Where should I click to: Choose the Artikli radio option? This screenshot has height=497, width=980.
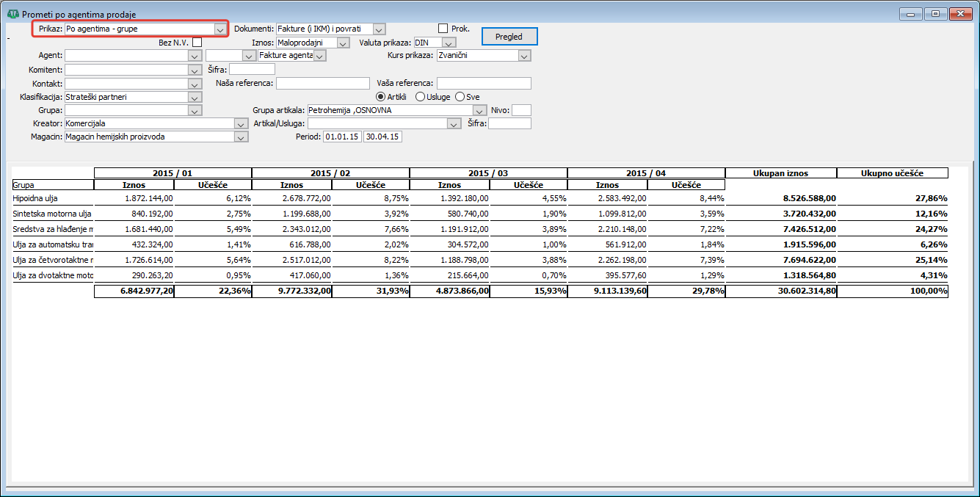tap(380, 97)
